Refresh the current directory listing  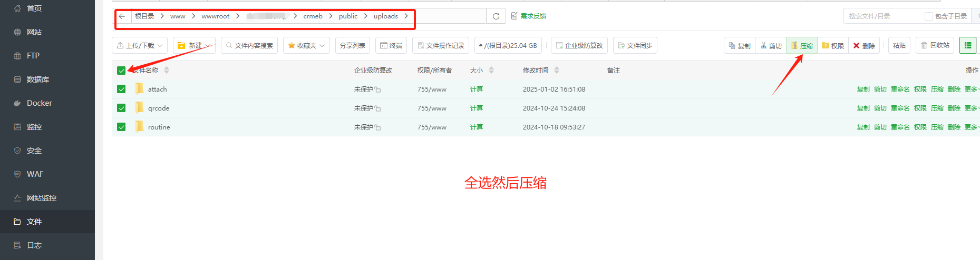[496, 16]
